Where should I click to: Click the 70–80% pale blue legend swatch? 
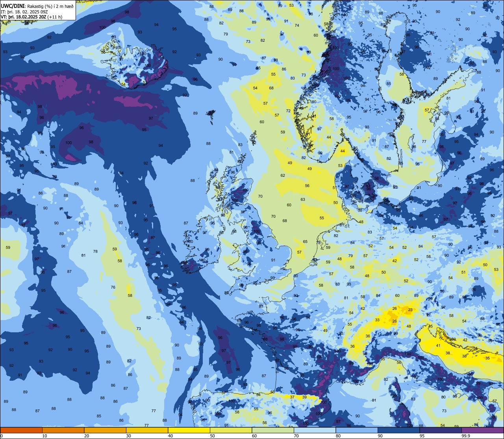(x=315, y=430)
